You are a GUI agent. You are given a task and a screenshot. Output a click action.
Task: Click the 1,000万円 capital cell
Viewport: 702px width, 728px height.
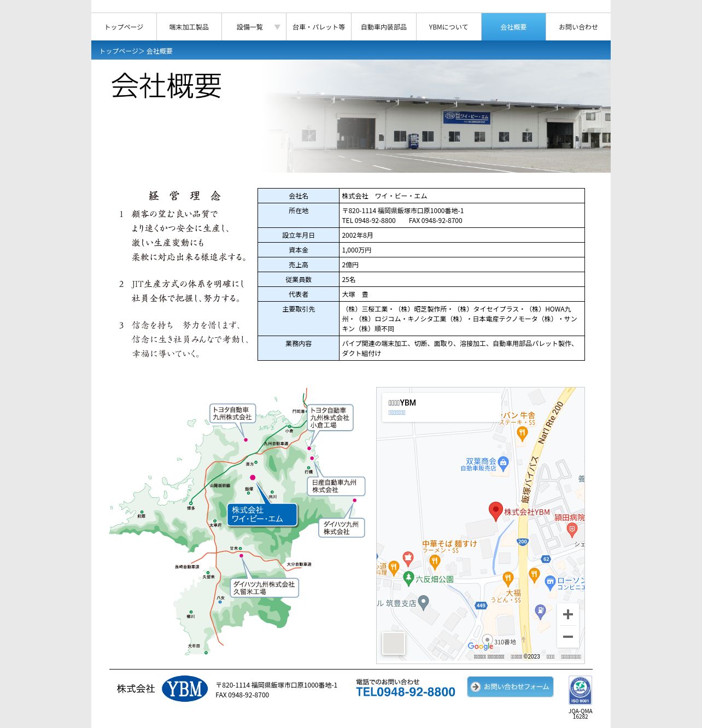click(462, 250)
